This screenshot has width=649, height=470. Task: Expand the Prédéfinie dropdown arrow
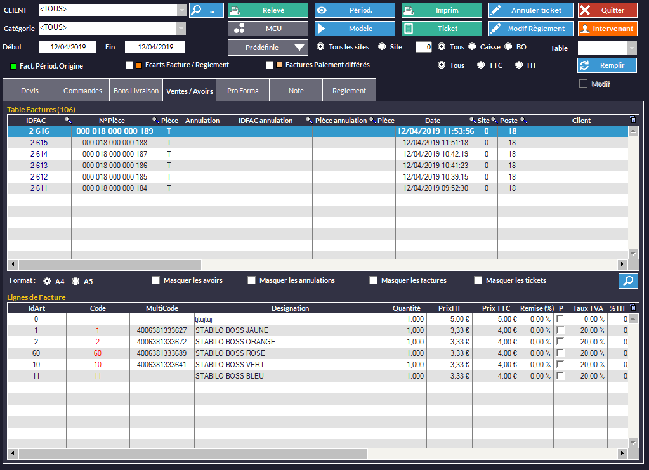click(300, 46)
